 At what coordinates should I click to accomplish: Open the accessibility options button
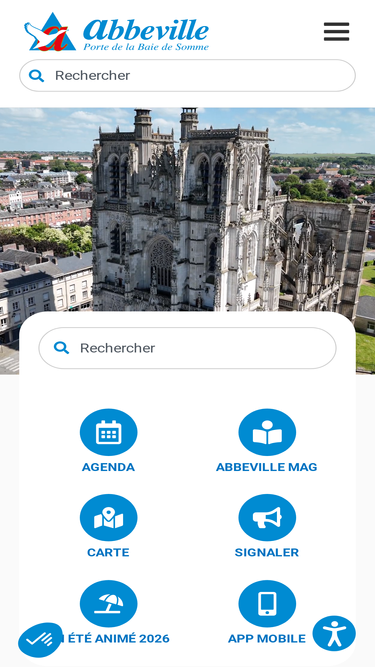[x=334, y=633]
